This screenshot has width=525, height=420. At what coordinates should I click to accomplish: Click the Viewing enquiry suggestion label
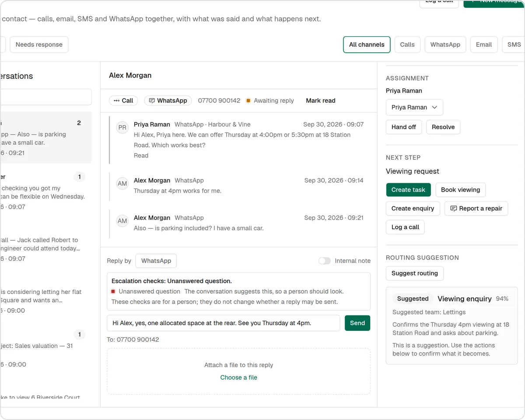click(x=465, y=299)
